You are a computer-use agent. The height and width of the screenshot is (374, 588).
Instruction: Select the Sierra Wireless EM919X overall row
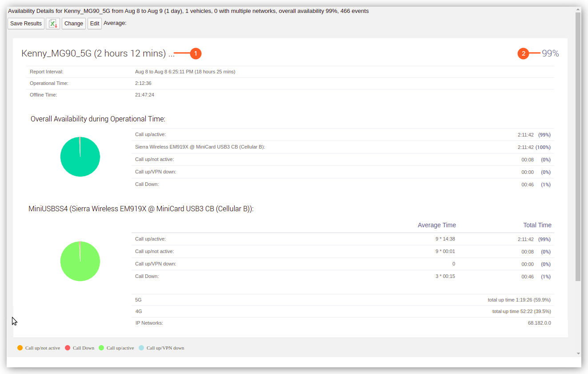343,147
